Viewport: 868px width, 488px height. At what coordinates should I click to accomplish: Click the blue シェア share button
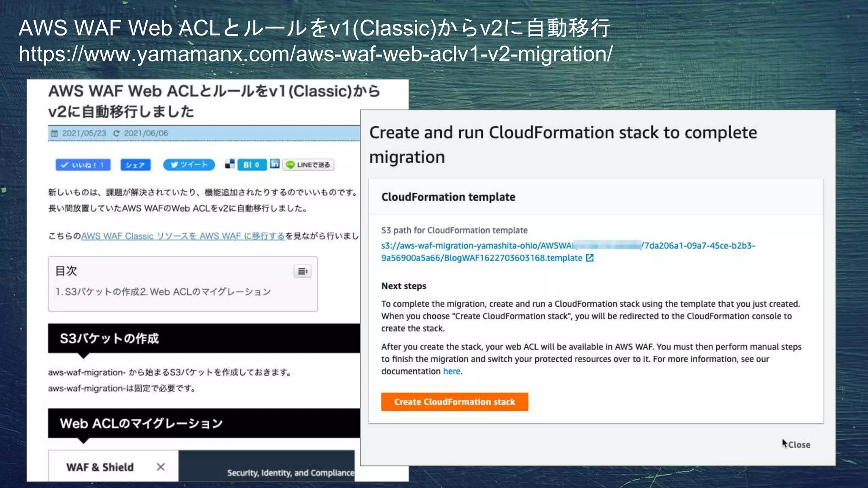(136, 165)
